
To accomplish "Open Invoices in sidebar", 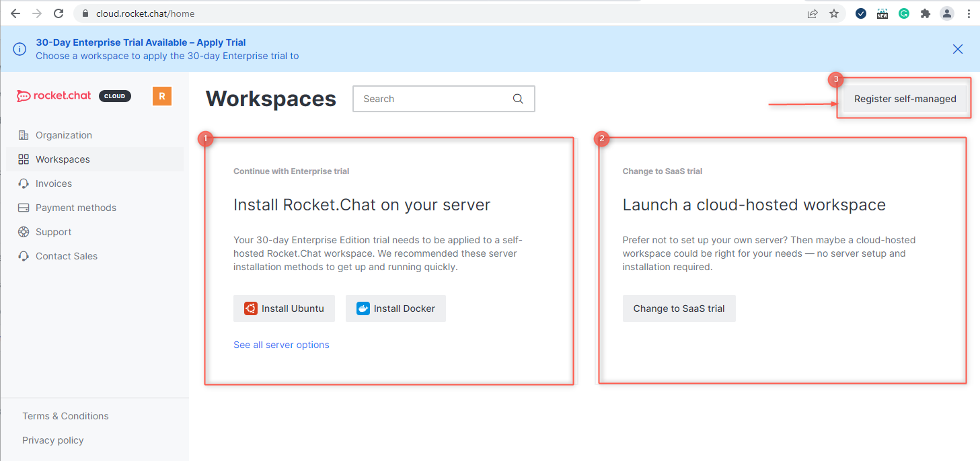I will (x=95, y=183).
